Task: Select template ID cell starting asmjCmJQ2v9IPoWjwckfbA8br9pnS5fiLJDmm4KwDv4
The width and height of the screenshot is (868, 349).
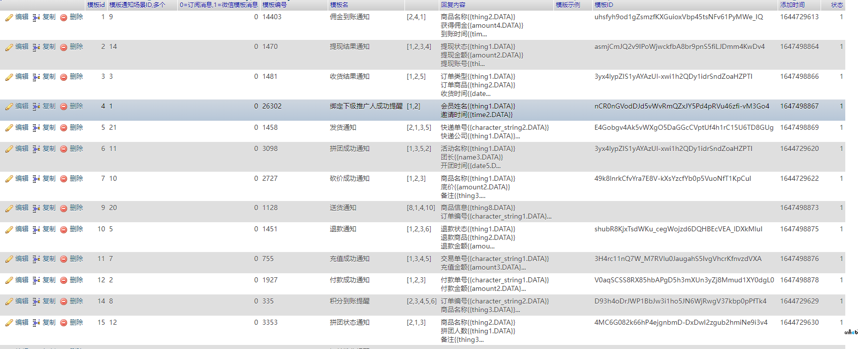Action: 680,47
